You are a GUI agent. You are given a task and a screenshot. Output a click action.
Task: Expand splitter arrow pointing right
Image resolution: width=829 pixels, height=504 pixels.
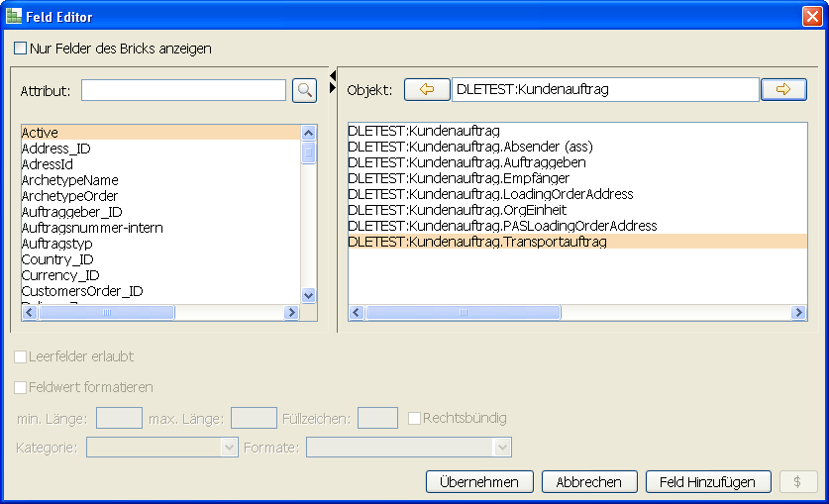333,87
